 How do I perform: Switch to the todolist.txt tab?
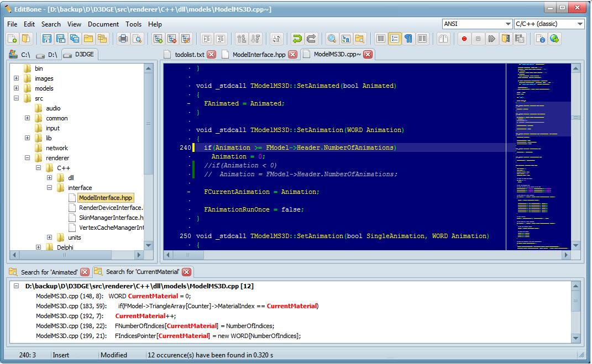pyautogui.click(x=190, y=55)
